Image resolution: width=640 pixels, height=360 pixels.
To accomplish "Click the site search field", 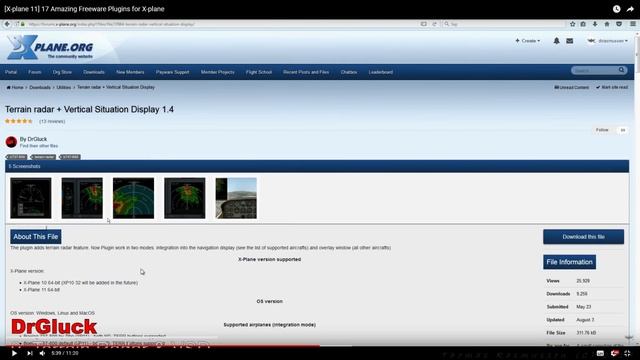I will click(594, 70).
